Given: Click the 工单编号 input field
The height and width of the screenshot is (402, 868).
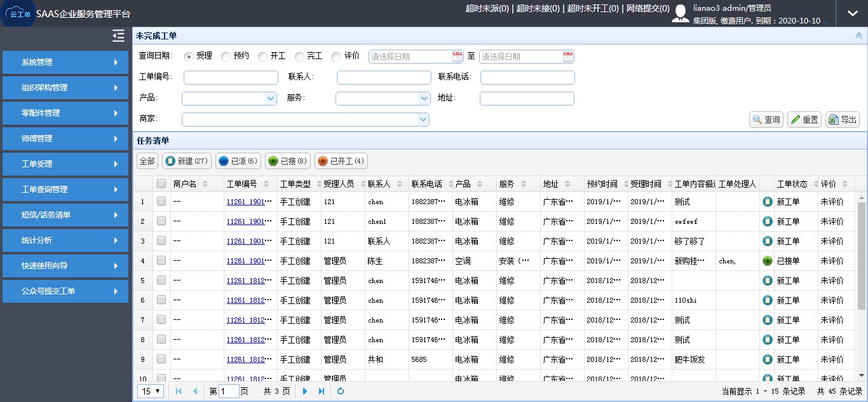Looking at the screenshot, I should click(231, 78).
